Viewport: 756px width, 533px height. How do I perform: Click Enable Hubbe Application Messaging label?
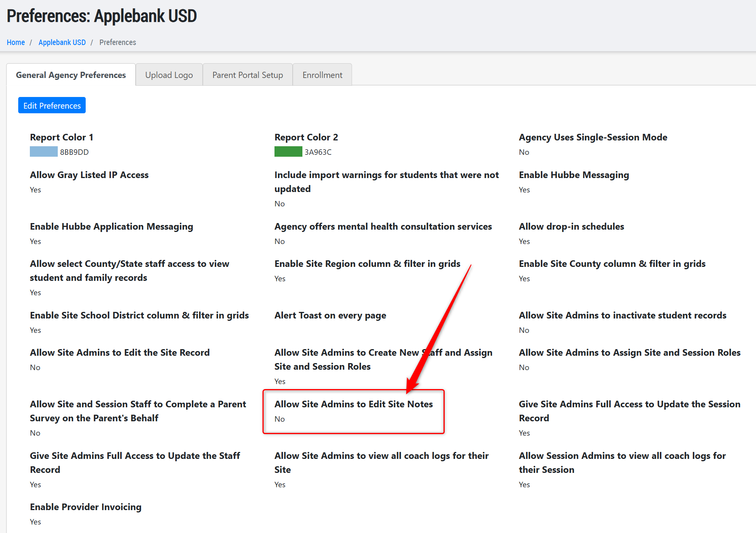[111, 227]
